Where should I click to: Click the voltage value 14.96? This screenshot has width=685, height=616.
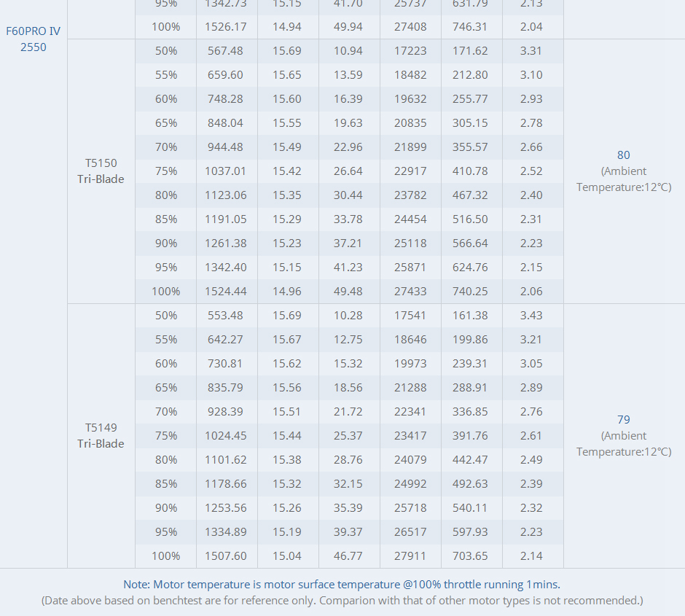tap(287, 292)
